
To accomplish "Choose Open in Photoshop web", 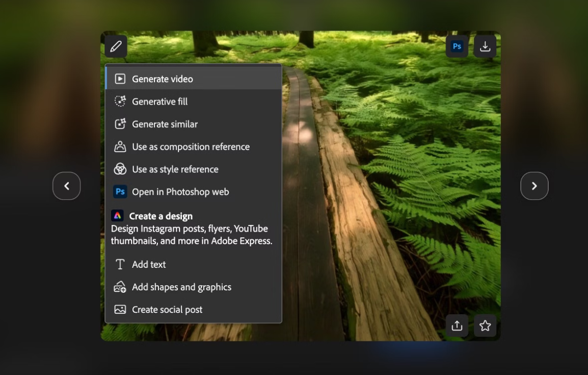I will pyautogui.click(x=194, y=191).
